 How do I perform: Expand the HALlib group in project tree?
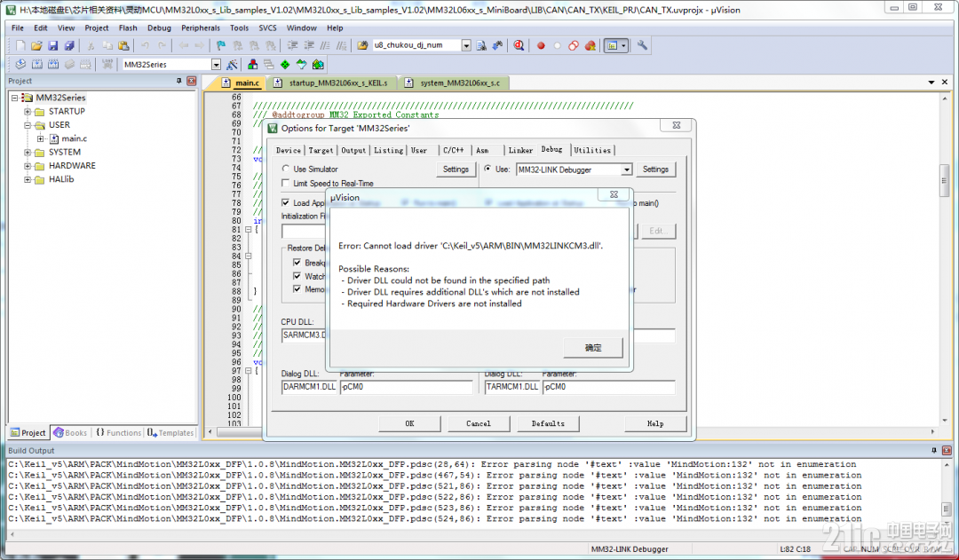[28, 180]
